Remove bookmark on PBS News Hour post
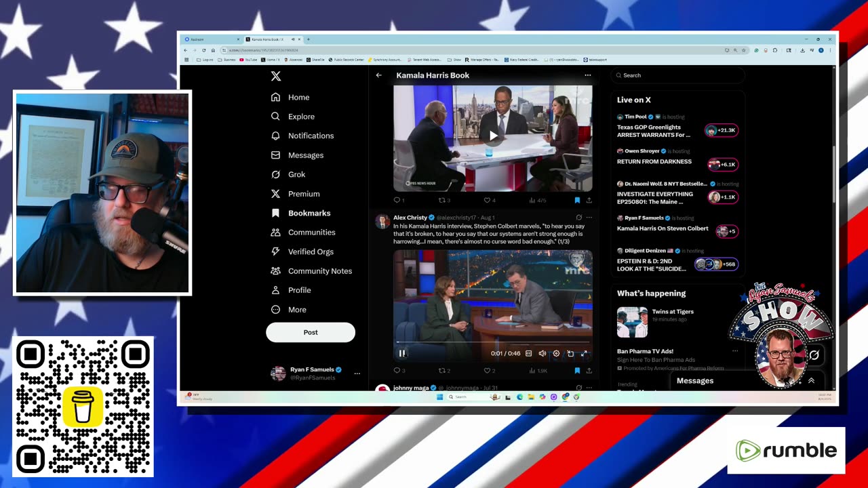 pyautogui.click(x=577, y=200)
